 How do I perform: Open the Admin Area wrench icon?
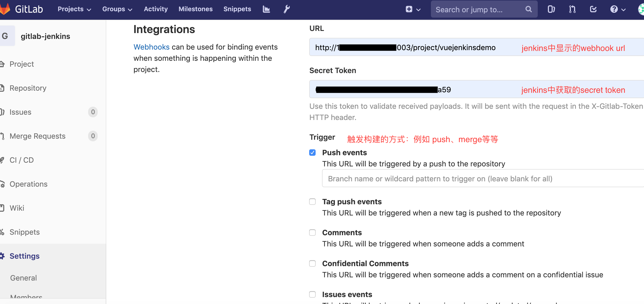tap(286, 9)
